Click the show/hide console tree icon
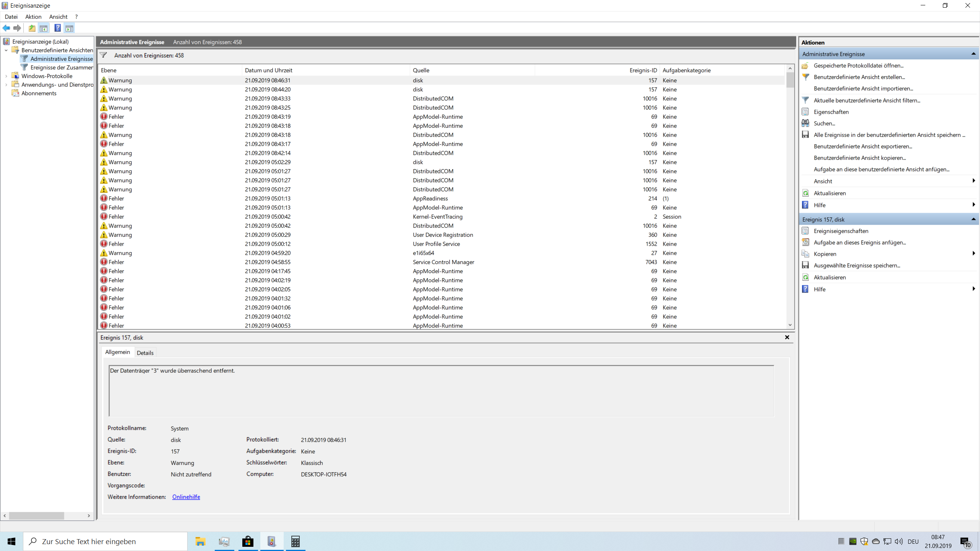980x551 pixels. coord(44,28)
